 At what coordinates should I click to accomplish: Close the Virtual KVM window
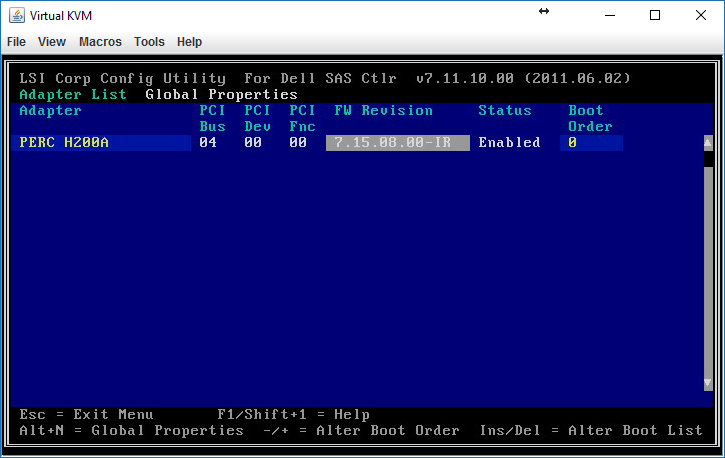700,15
